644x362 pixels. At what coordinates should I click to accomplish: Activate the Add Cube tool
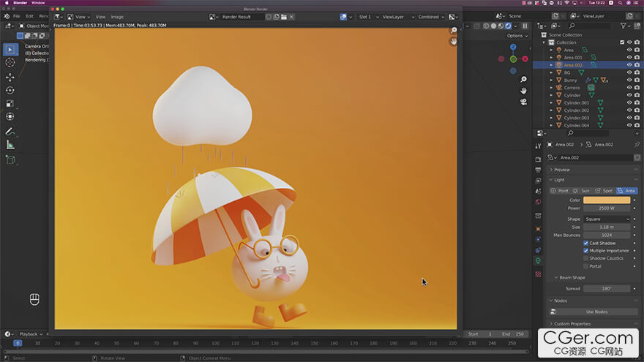tap(10, 159)
